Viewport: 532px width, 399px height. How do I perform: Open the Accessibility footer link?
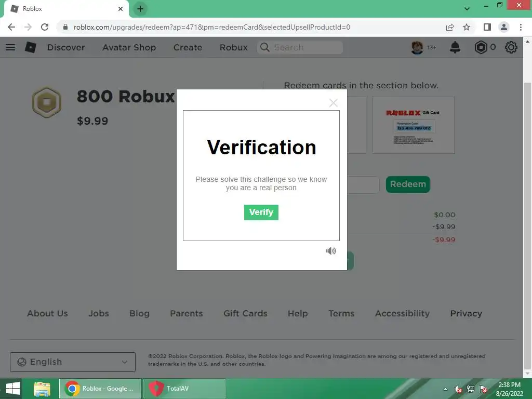coord(403,313)
